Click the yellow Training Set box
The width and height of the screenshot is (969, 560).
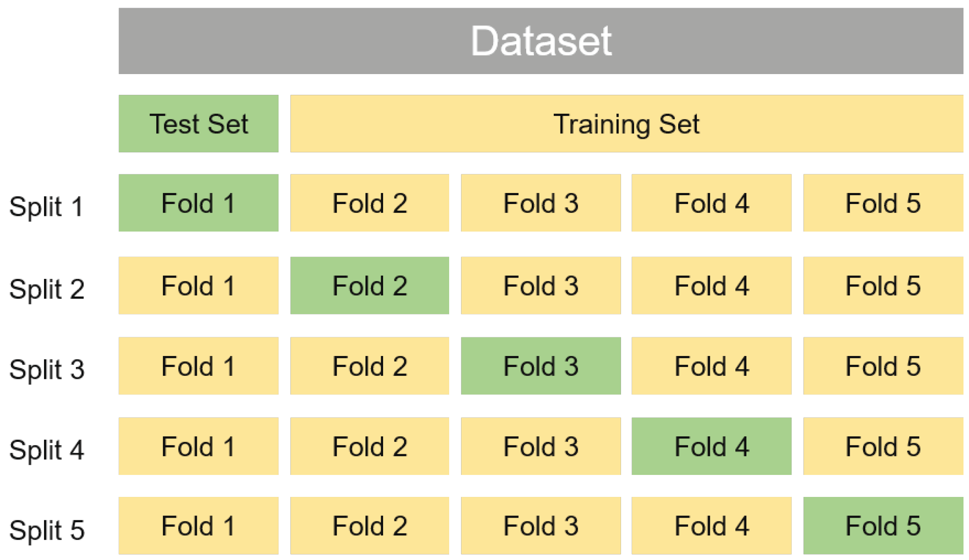(x=627, y=124)
